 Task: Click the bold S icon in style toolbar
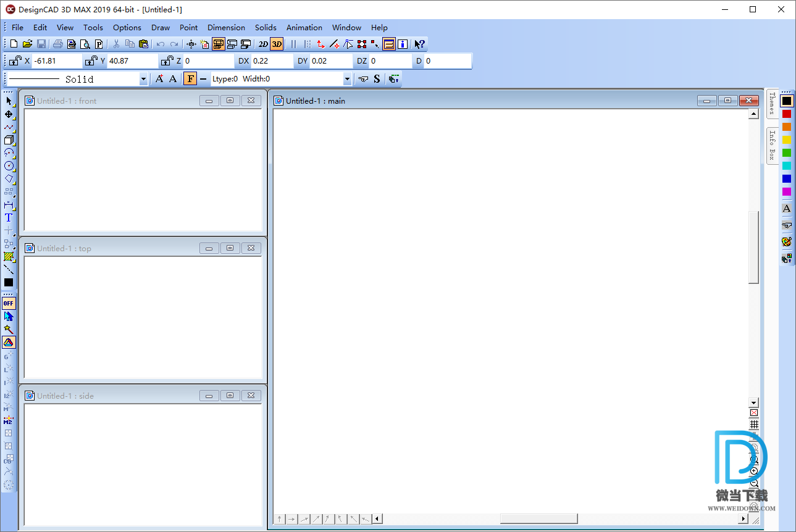pyautogui.click(x=377, y=78)
